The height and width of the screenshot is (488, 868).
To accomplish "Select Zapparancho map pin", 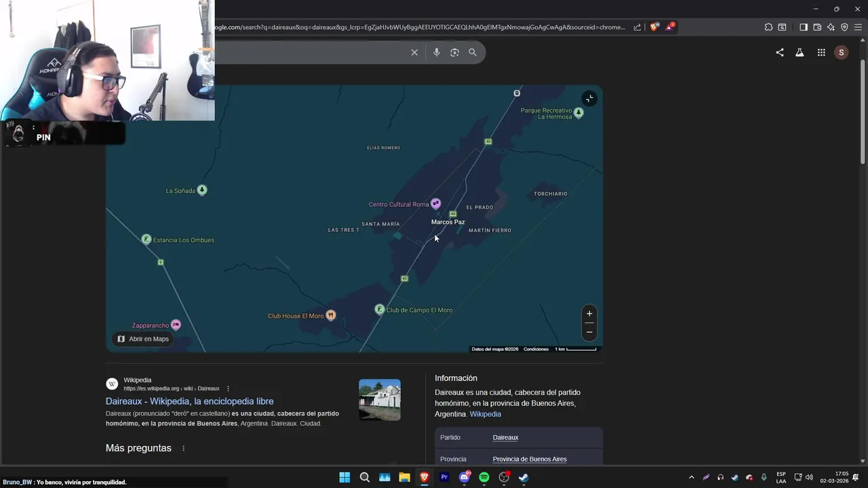I will pyautogui.click(x=176, y=325).
